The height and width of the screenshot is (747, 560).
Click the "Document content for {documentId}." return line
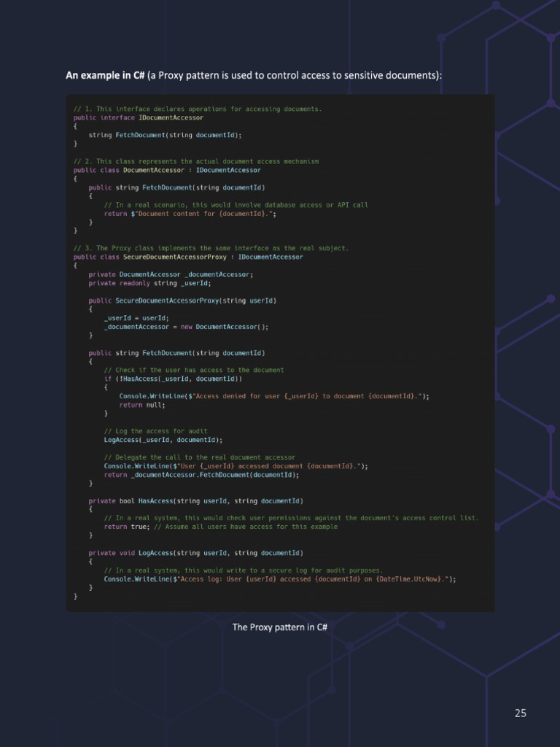(190, 214)
